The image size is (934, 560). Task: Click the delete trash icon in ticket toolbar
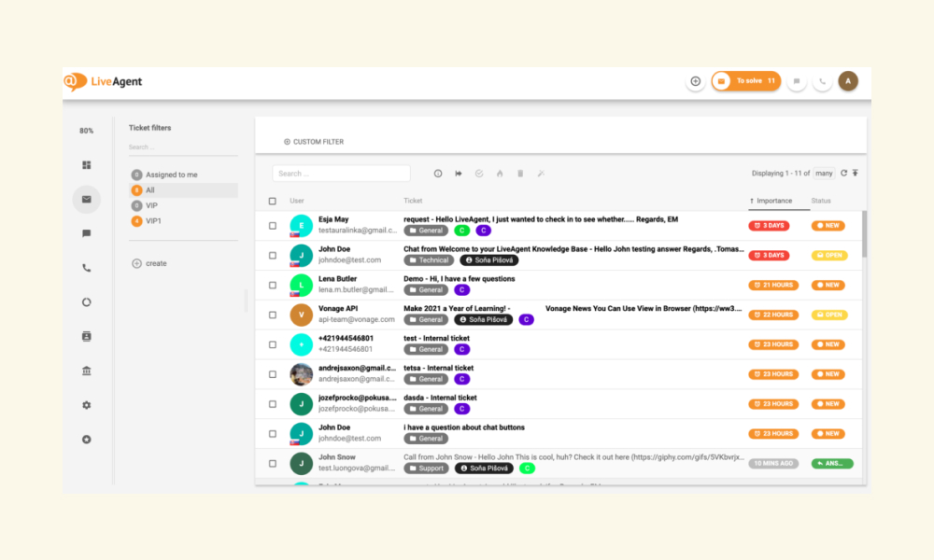[520, 174]
